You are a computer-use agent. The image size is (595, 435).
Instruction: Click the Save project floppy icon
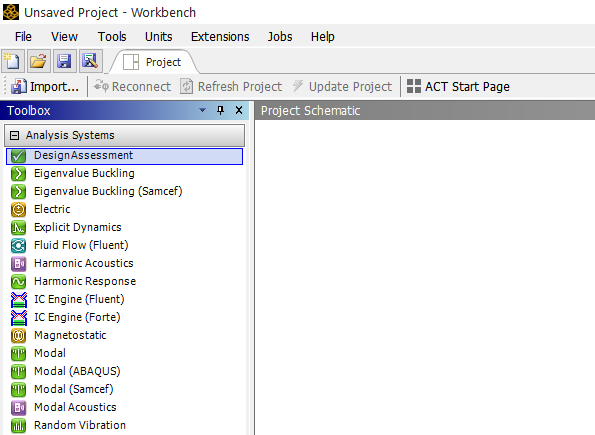[64, 61]
